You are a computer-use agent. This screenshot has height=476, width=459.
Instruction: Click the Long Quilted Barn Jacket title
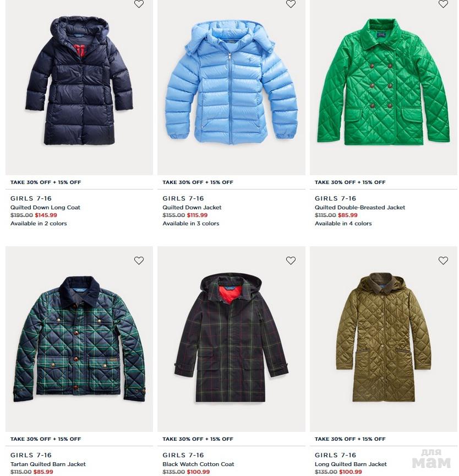[x=351, y=464]
